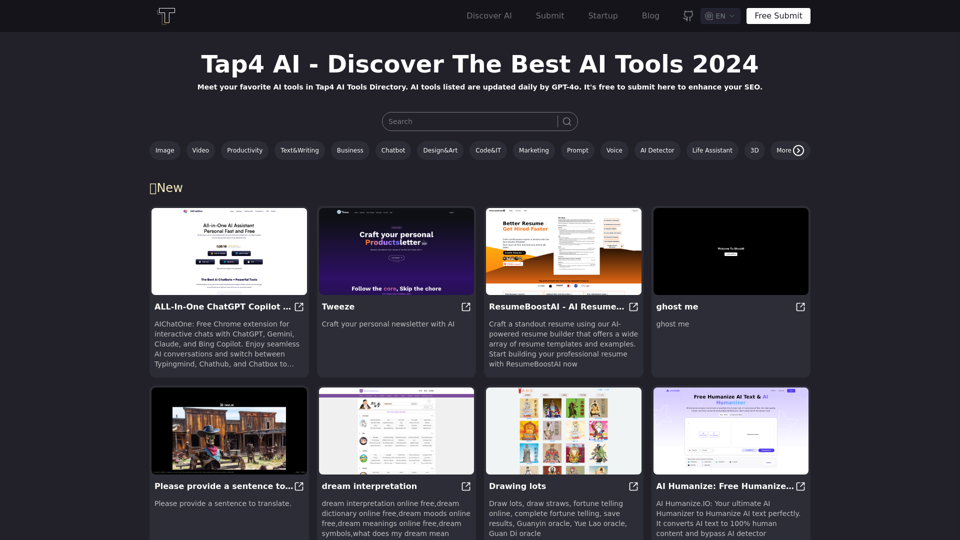Click the Drawing lots card title
The image size is (960, 540).
[x=517, y=486]
